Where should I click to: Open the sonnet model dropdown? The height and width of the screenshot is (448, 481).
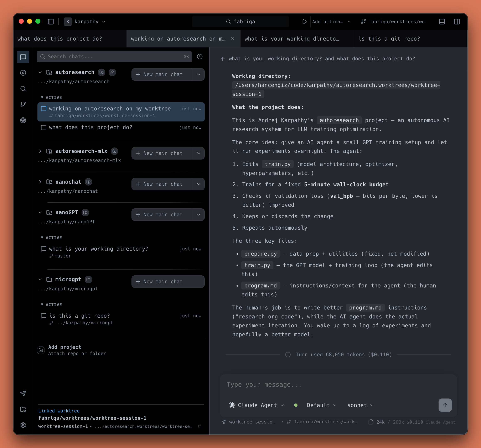tap(360, 405)
